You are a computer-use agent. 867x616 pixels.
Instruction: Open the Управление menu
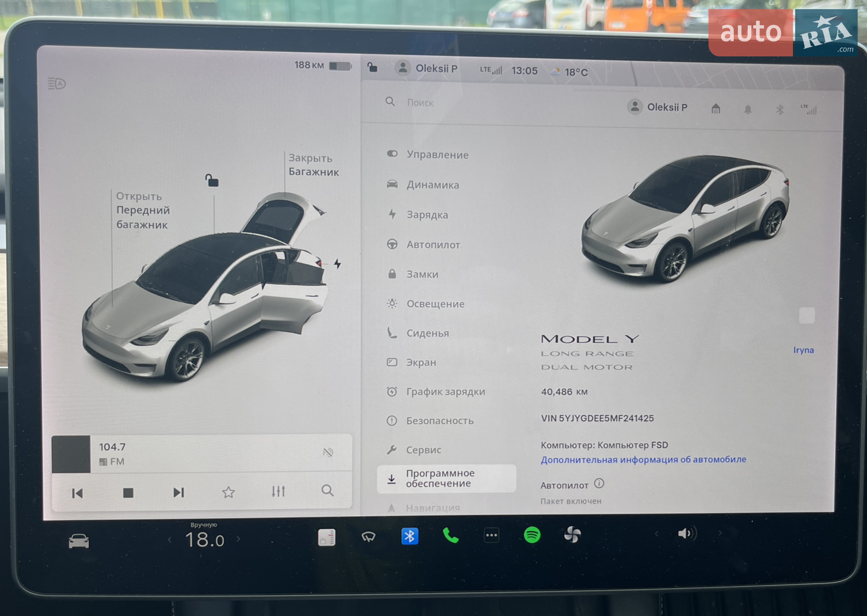click(x=428, y=154)
